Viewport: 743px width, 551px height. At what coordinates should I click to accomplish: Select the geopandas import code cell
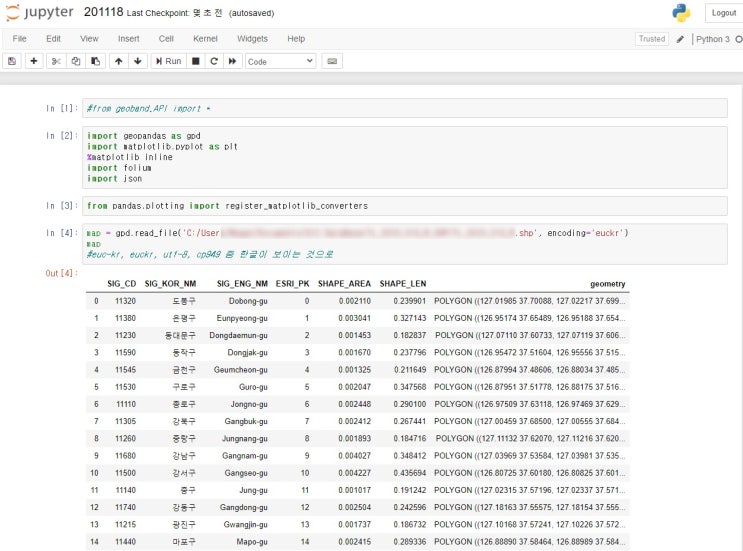point(405,157)
